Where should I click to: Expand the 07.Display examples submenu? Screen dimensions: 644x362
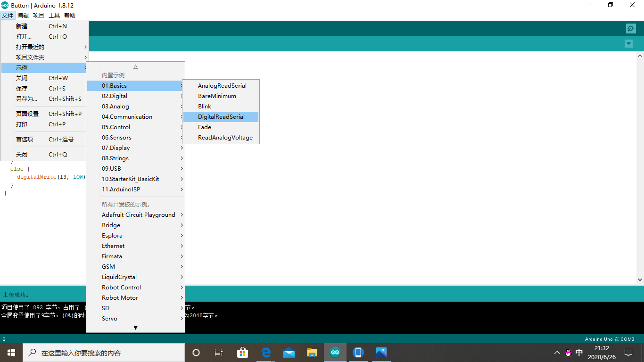pos(136,148)
